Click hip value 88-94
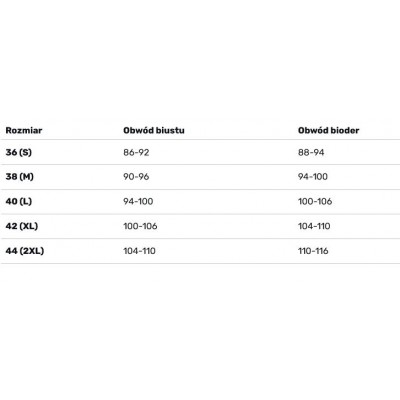The image size is (400, 400). tap(311, 152)
